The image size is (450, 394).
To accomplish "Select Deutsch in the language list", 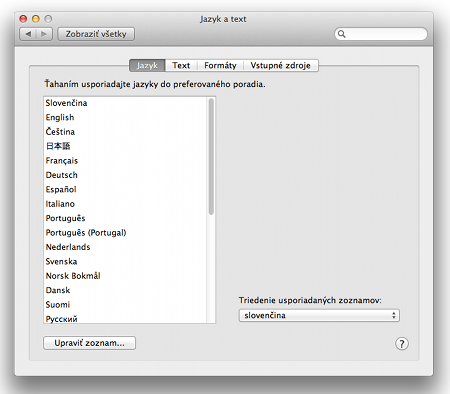I will (125, 175).
